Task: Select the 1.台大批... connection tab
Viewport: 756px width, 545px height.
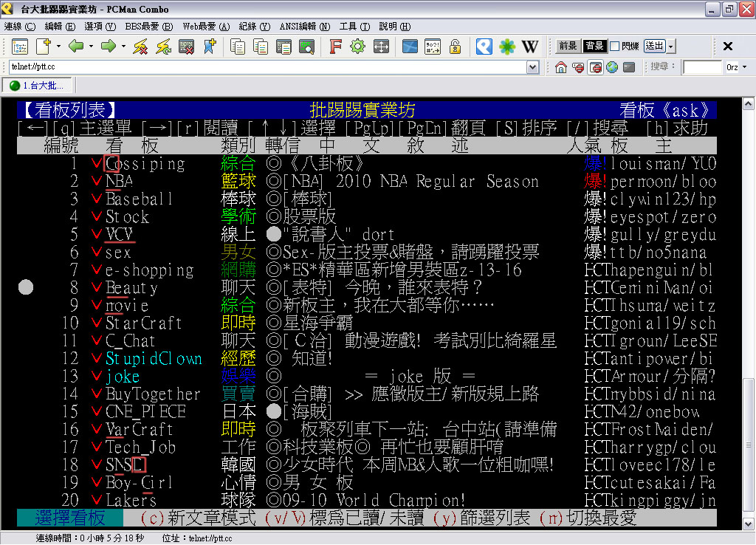Action: click(38, 86)
